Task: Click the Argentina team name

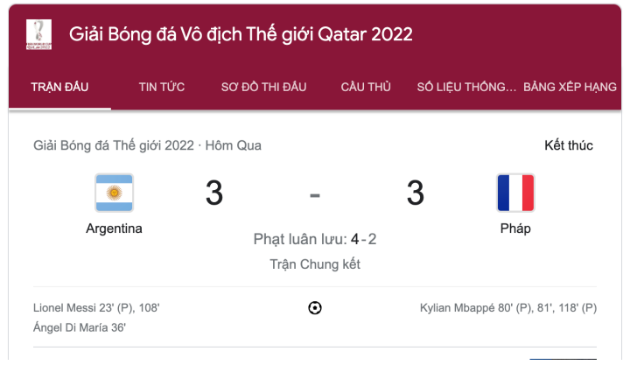Action: click(114, 229)
